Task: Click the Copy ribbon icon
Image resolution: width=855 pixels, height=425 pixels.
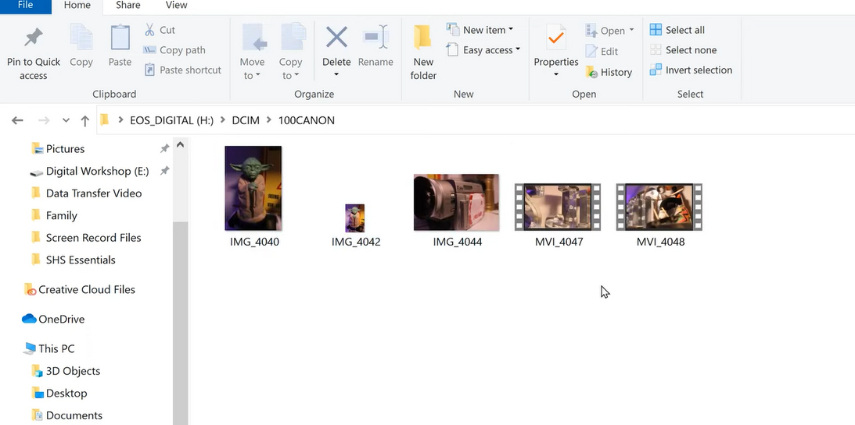Action: pyautogui.click(x=81, y=38)
